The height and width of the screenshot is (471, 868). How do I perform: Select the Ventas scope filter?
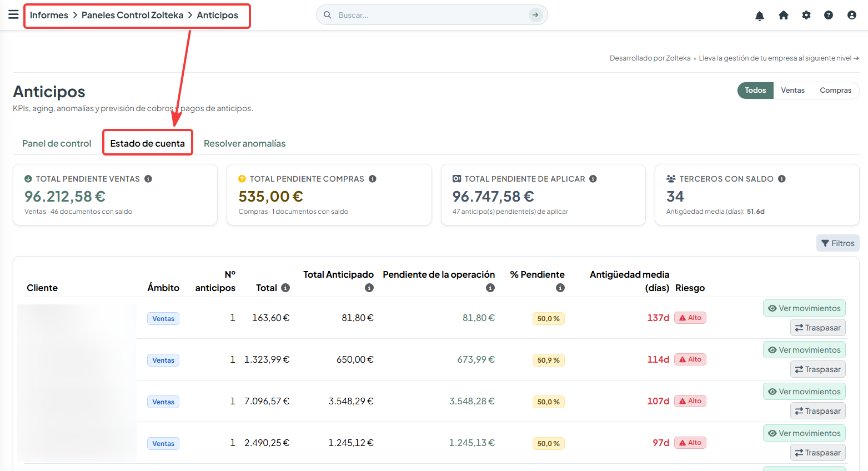click(x=792, y=91)
